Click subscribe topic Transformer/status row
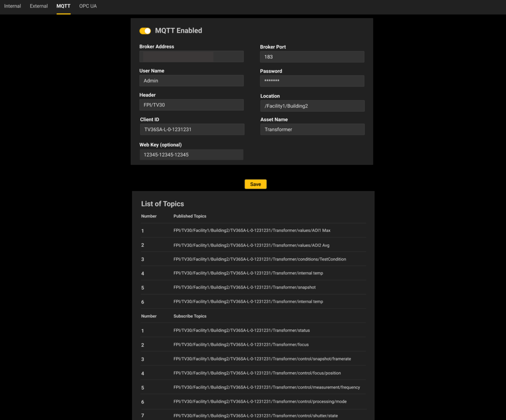 tap(241, 330)
